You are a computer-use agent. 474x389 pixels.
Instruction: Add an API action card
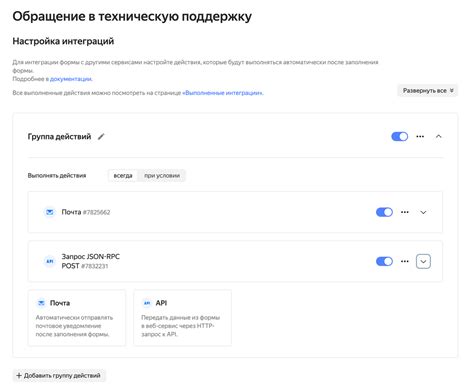[182, 318]
